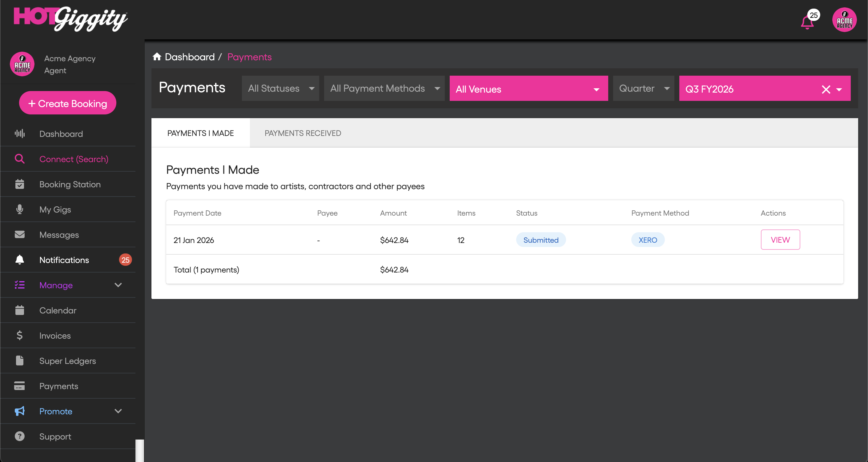Click the Support question mark icon
The width and height of the screenshot is (868, 462).
tap(19, 436)
